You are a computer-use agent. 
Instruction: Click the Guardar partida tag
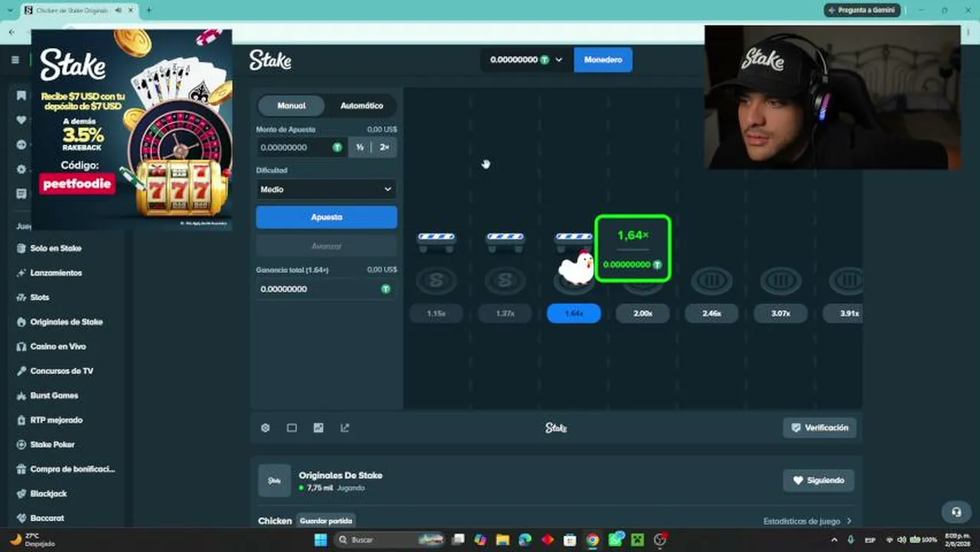(326, 521)
